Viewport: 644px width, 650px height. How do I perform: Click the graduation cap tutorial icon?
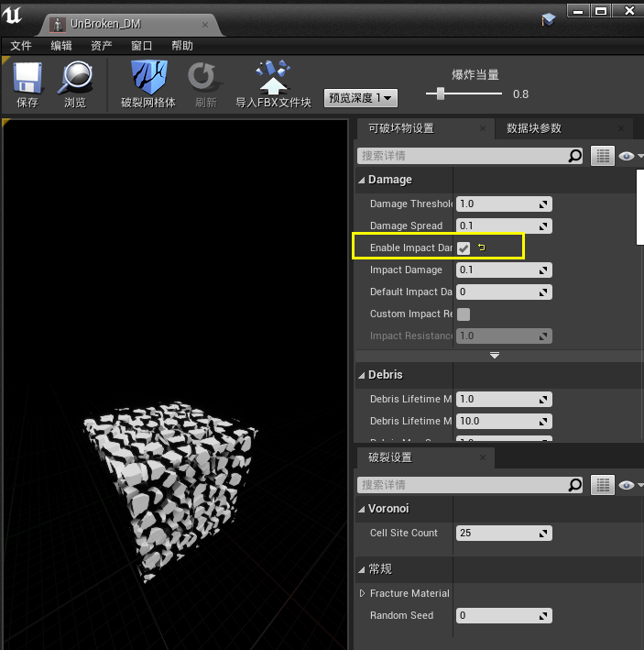(x=549, y=19)
